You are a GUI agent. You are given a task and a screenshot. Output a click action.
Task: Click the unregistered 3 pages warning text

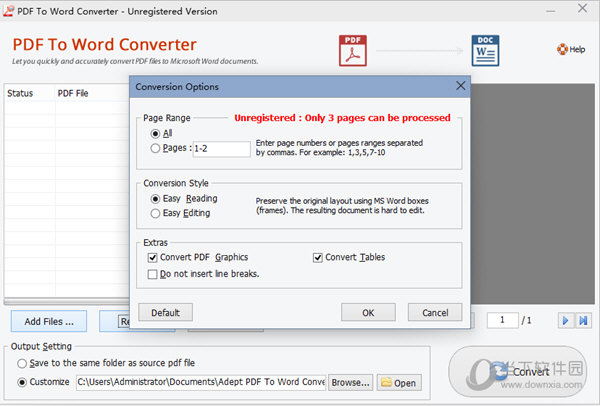[342, 118]
